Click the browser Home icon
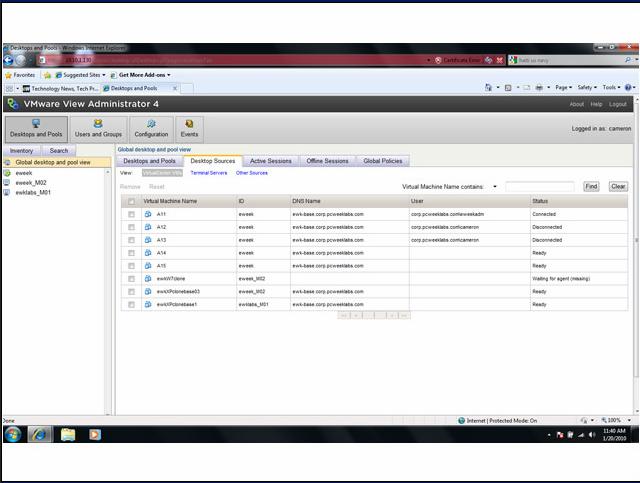The image size is (640, 483). point(488,87)
